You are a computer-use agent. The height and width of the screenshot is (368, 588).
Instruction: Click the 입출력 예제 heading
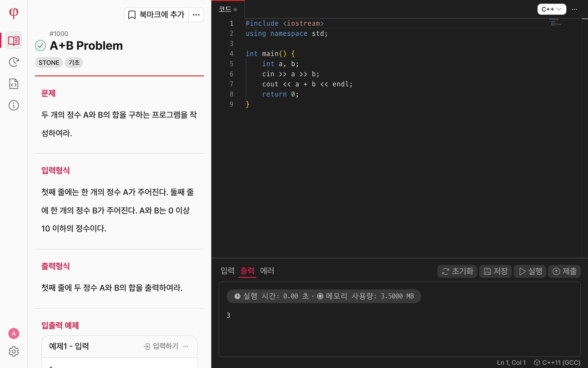(60, 325)
